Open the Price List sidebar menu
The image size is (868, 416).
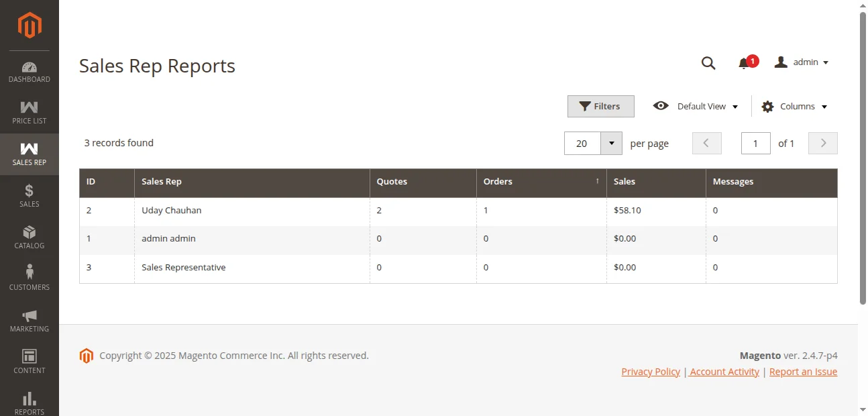click(30, 113)
